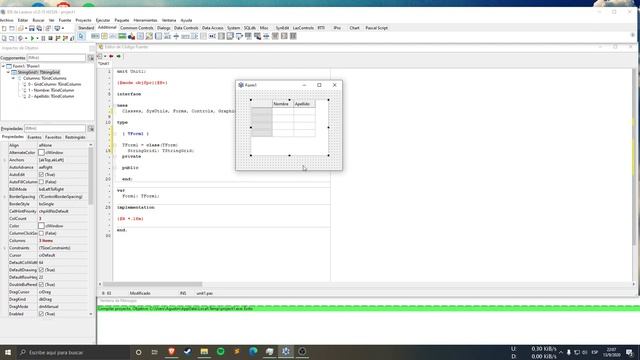Toggle the AutoFillColumns checkbox
This screenshot has width=640, height=360.
[41, 182]
